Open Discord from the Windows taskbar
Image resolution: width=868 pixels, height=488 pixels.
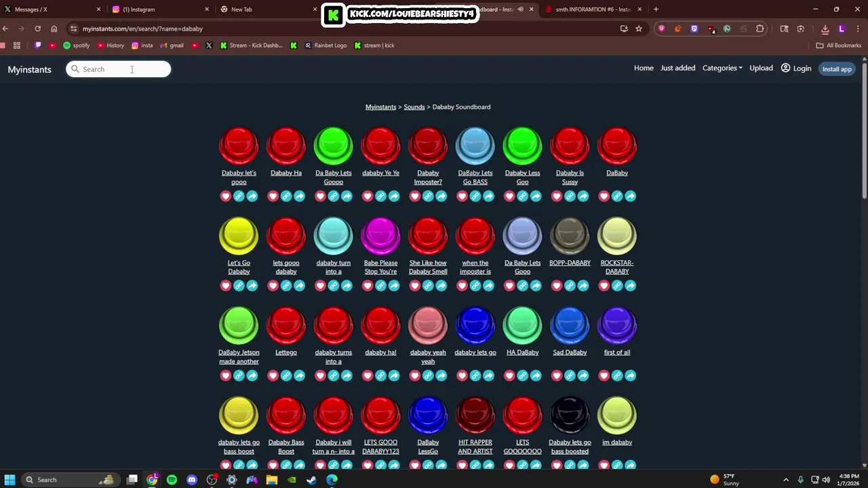(x=192, y=480)
